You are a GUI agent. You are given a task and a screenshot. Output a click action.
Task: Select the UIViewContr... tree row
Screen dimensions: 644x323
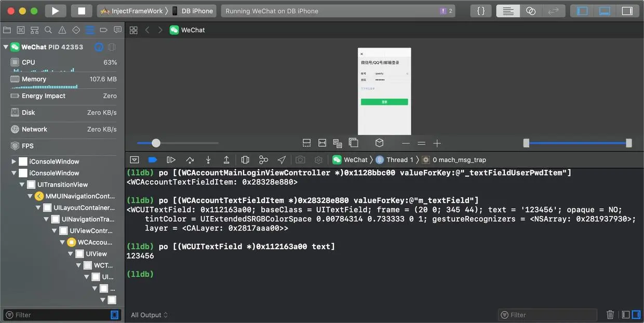pyautogui.click(x=62, y=231)
